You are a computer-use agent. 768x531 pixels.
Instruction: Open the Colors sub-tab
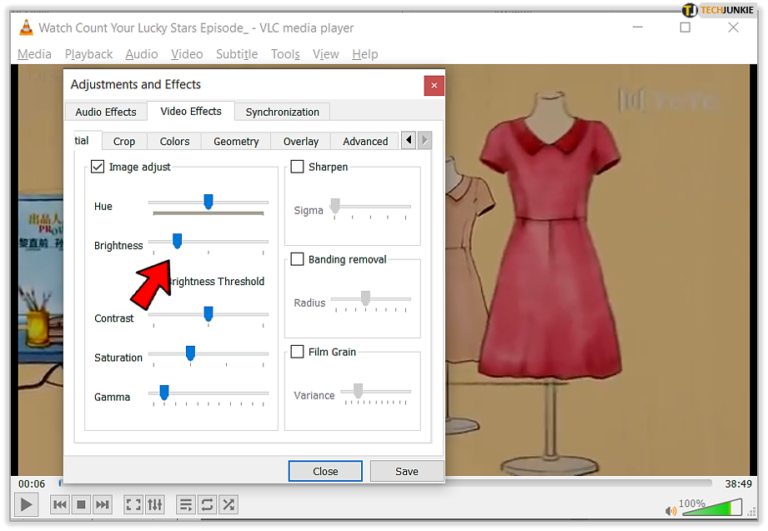point(174,142)
